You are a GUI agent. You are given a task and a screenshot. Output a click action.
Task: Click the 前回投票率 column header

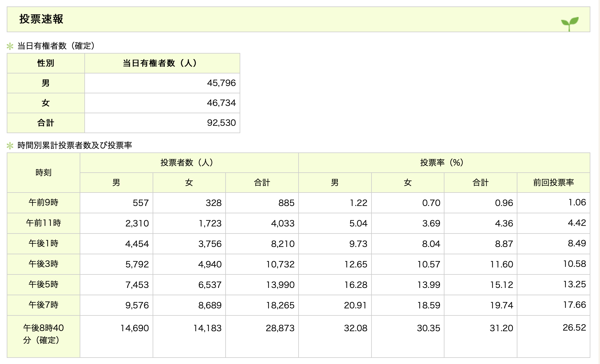[553, 183]
